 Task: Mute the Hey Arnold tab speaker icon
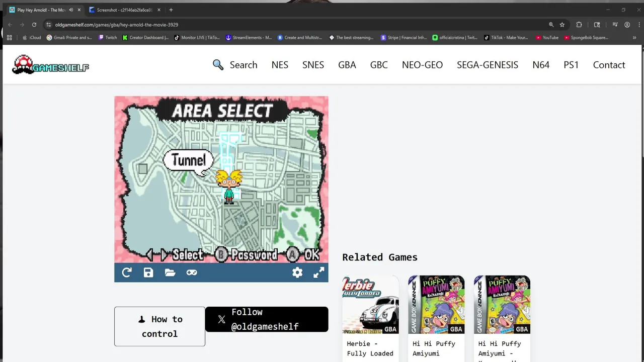[x=71, y=10]
